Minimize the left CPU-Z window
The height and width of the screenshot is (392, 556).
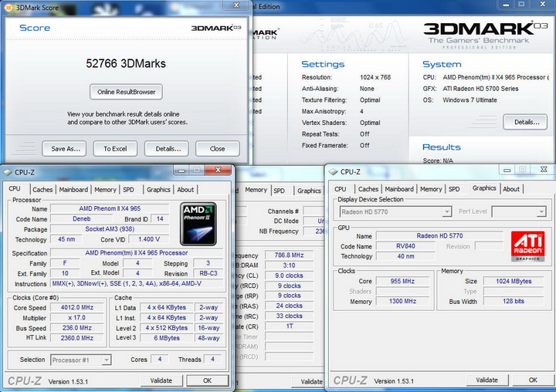pyautogui.click(x=181, y=170)
